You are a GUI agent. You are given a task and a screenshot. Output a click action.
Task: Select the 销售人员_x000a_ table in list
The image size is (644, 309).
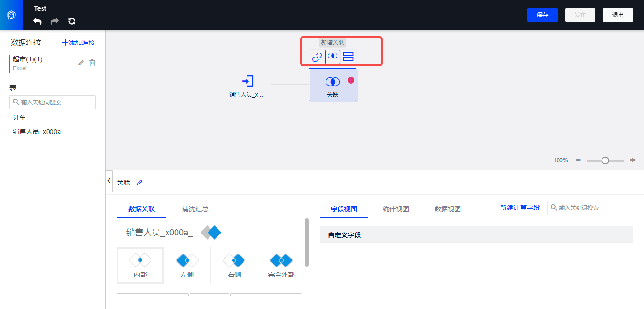pyautogui.click(x=39, y=132)
